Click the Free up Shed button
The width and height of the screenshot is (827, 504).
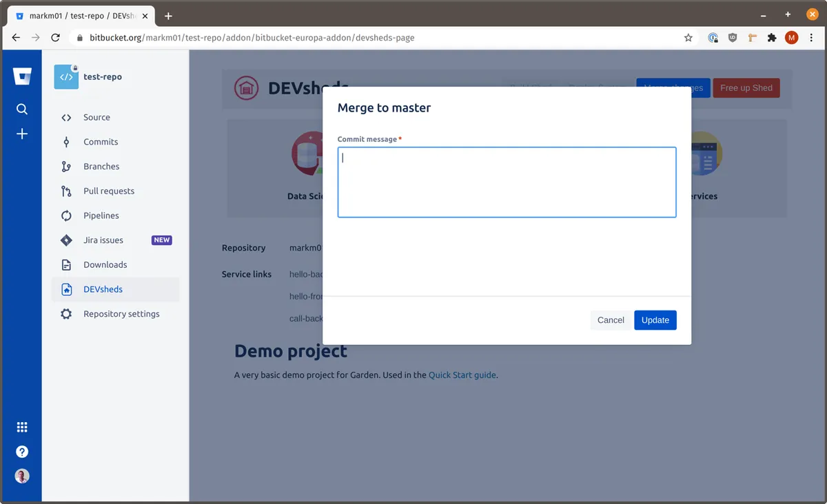click(746, 88)
